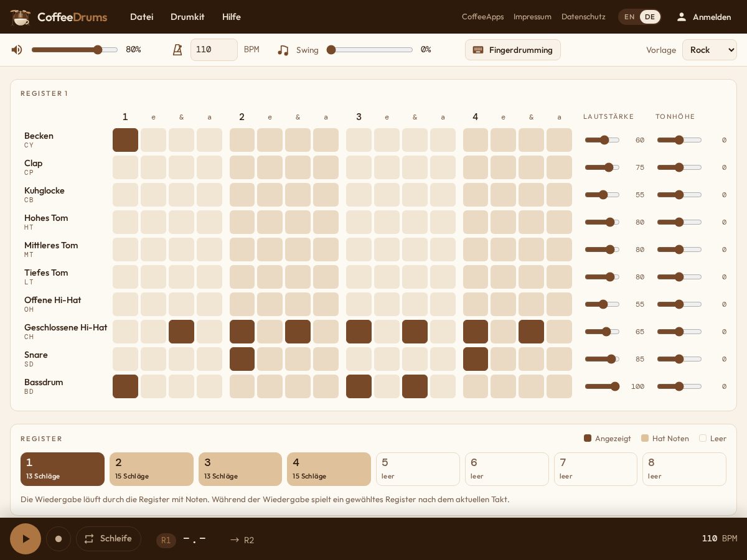747x560 pixels.
Task: Select empty Register 5
Action: (x=418, y=469)
